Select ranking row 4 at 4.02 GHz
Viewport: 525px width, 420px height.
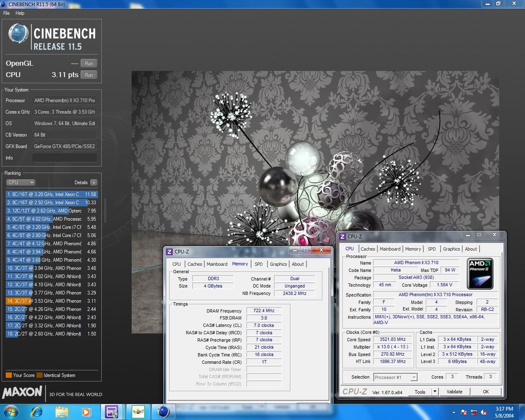click(52, 219)
